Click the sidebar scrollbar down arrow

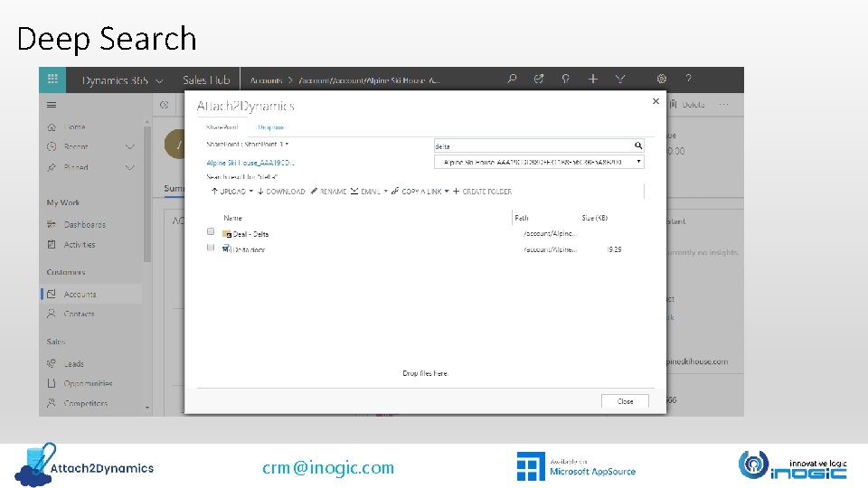(147, 408)
